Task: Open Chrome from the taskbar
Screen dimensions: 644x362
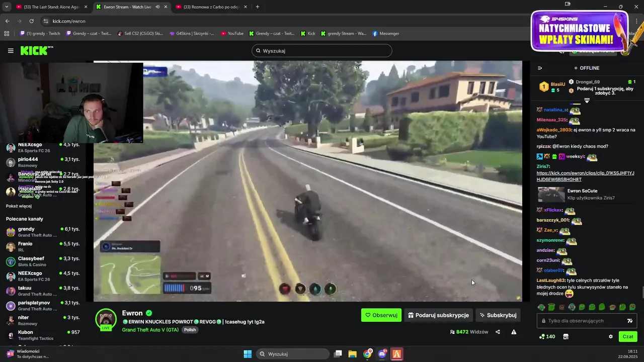Action: tap(367, 354)
